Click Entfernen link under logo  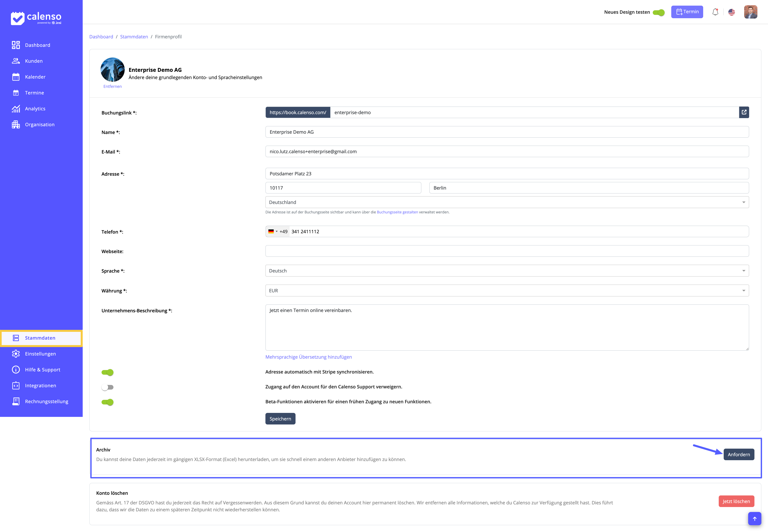pyautogui.click(x=113, y=87)
